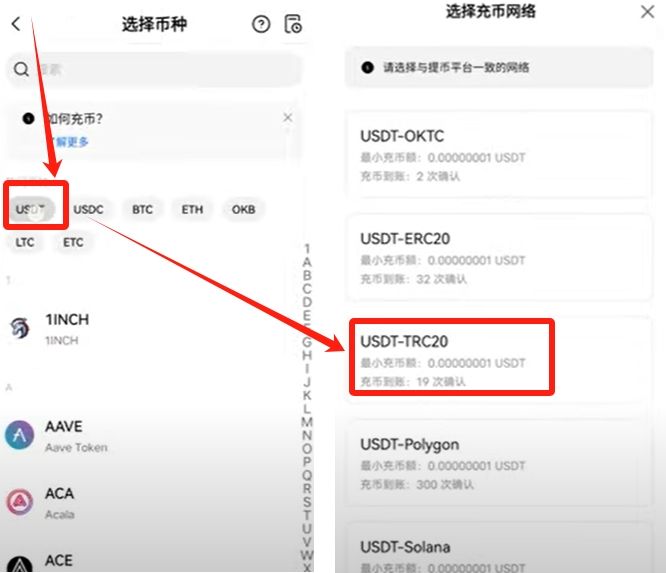Pick the OKB quick chip
The image size is (666, 573).
[x=244, y=210]
